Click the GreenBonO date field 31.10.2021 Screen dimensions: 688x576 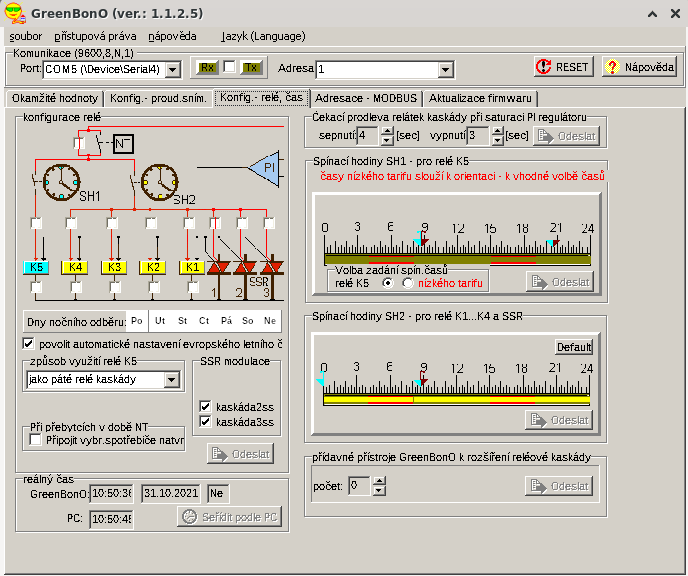[171, 494]
